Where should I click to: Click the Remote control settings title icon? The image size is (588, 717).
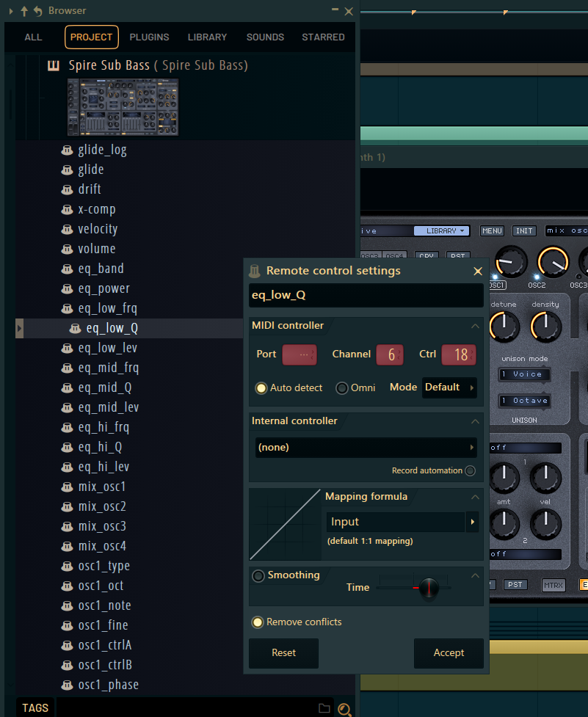click(254, 271)
